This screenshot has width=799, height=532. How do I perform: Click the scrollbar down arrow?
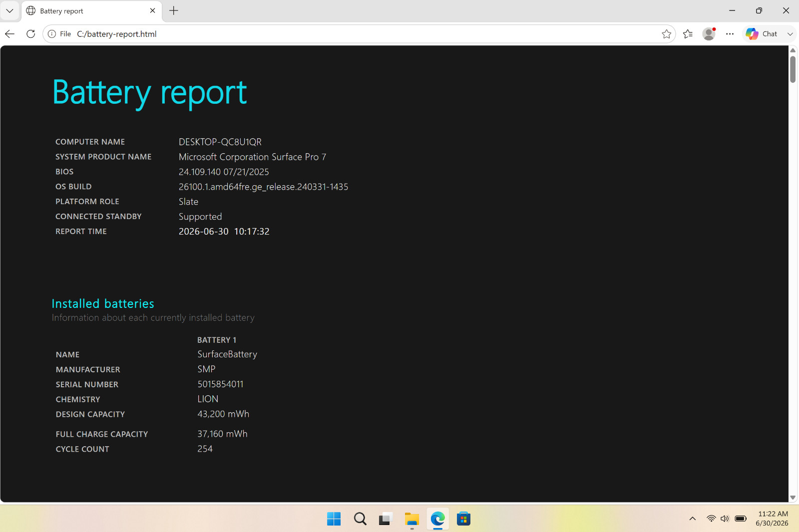(793, 498)
